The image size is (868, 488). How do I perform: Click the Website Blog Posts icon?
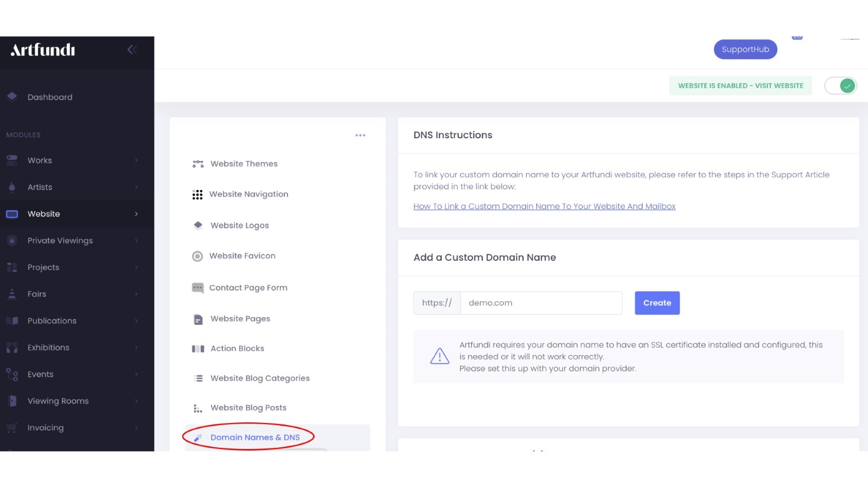(198, 408)
